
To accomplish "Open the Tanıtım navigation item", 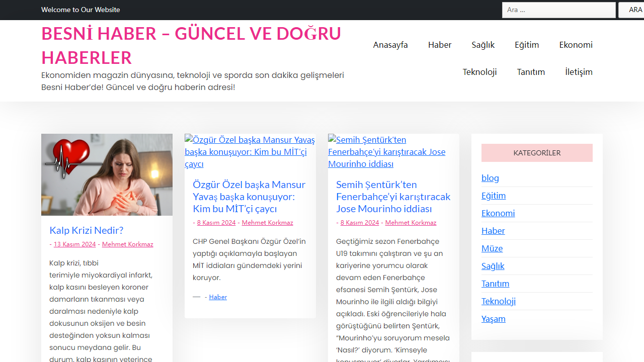I will coord(531,72).
